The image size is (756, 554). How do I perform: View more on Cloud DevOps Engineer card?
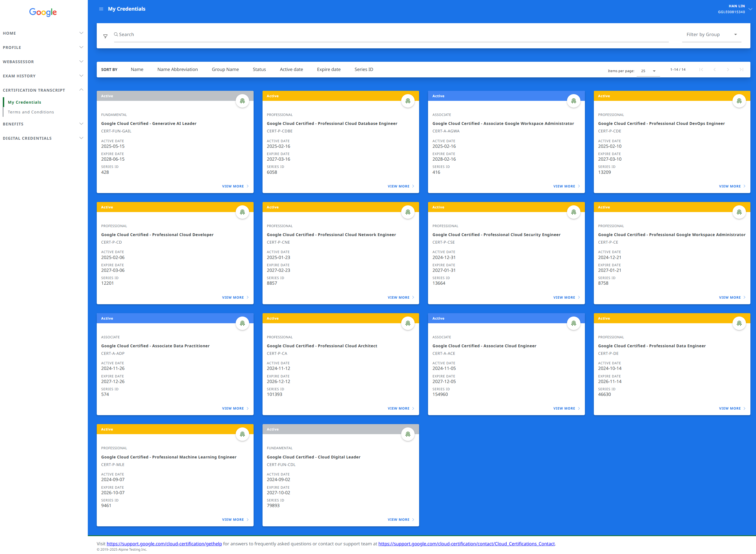point(732,186)
